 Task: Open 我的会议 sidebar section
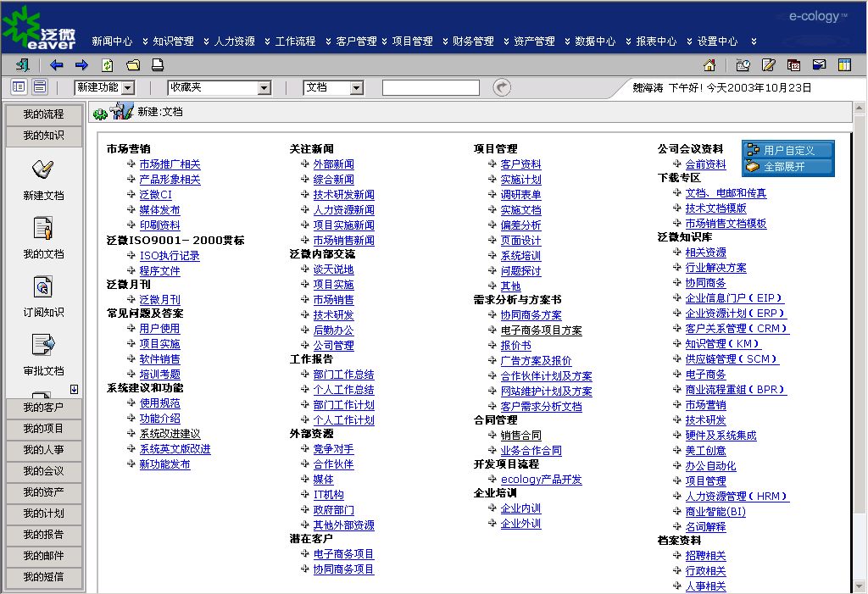pos(44,471)
